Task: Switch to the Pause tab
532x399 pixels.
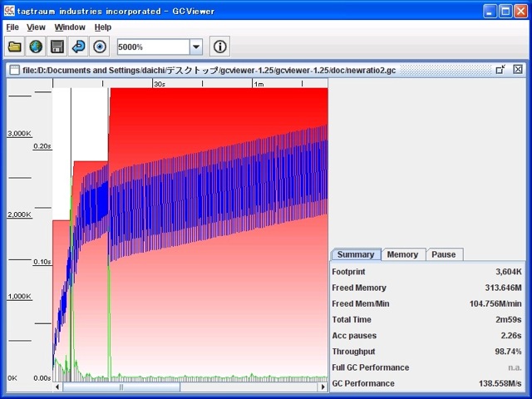Action: (443, 254)
